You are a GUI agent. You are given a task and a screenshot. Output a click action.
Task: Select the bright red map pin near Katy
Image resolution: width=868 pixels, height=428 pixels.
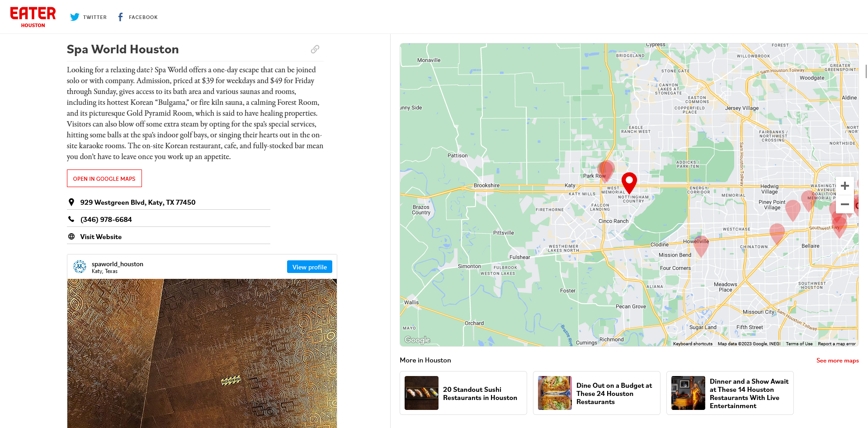629,182
